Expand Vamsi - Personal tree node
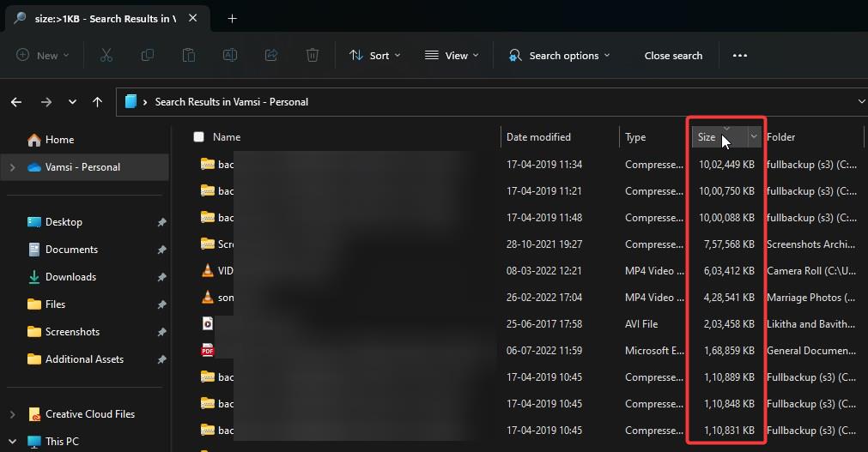 [x=12, y=167]
